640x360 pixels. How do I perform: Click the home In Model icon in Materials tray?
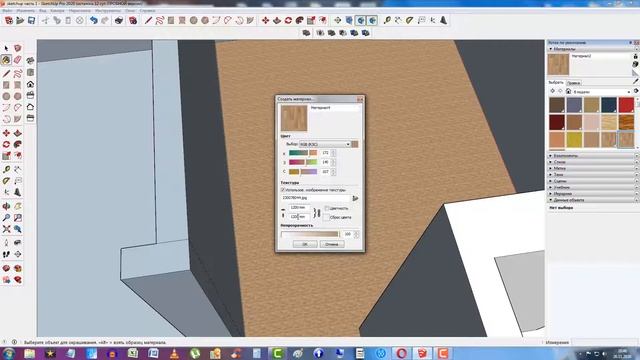[568, 91]
